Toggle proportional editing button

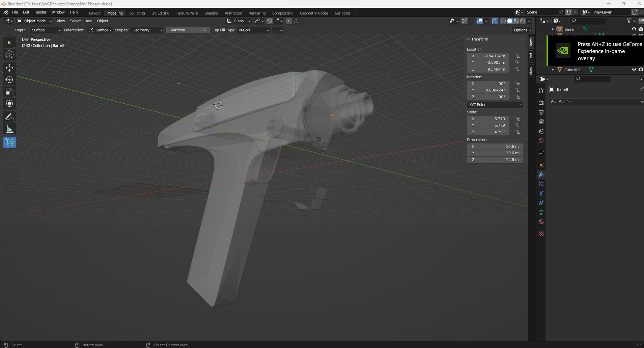coord(288,21)
